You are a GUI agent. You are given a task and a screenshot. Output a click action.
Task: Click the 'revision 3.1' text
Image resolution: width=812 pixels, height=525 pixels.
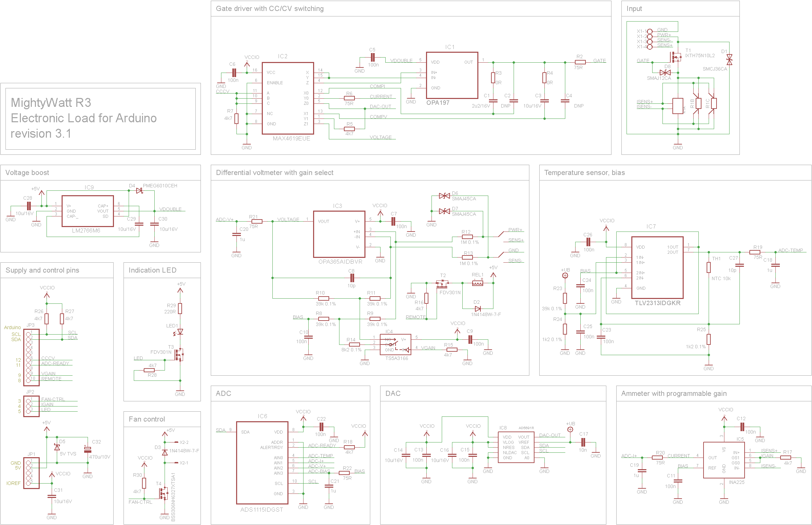(x=41, y=134)
